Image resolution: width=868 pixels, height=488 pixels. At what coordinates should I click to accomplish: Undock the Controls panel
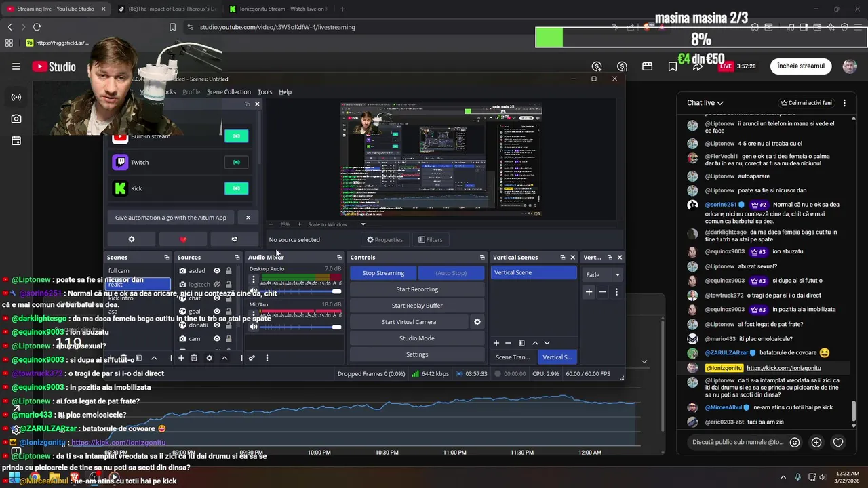(x=482, y=257)
